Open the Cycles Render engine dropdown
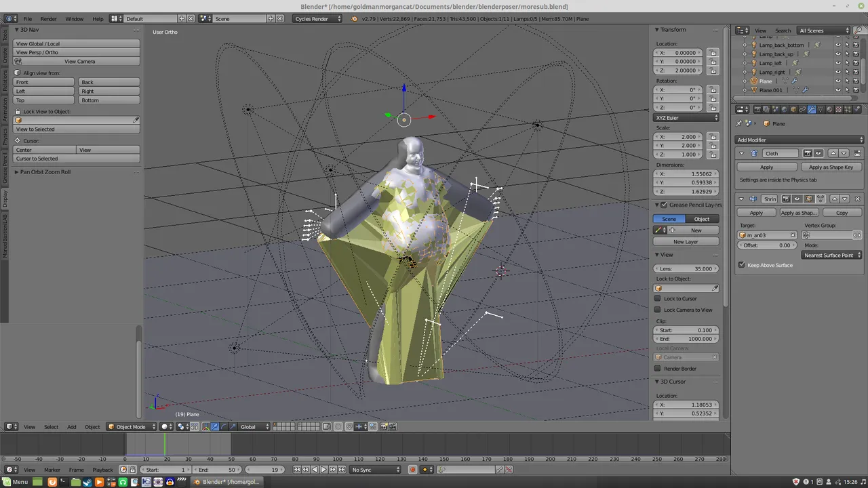The width and height of the screenshot is (868, 488). point(318,18)
